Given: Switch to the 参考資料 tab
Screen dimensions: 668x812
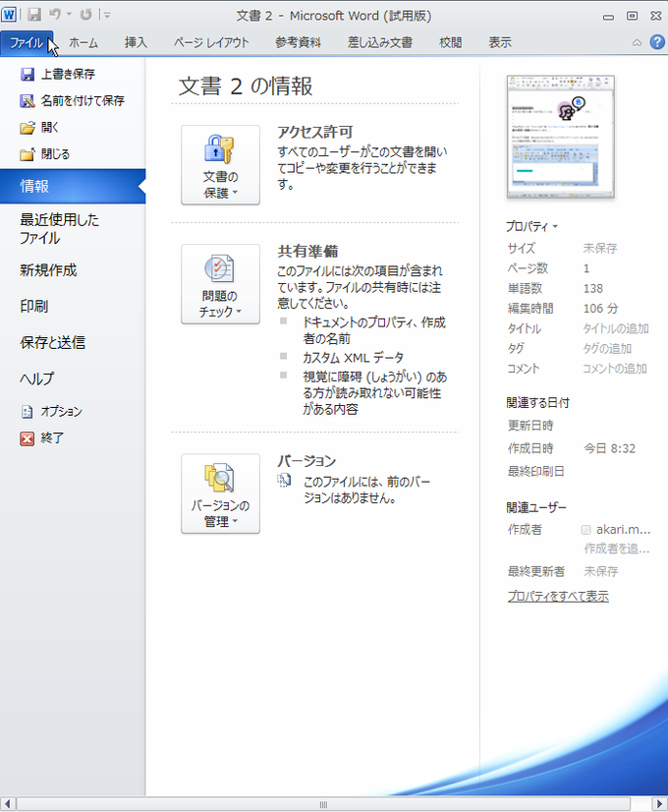Looking at the screenshot, I should tap(298, 43).
